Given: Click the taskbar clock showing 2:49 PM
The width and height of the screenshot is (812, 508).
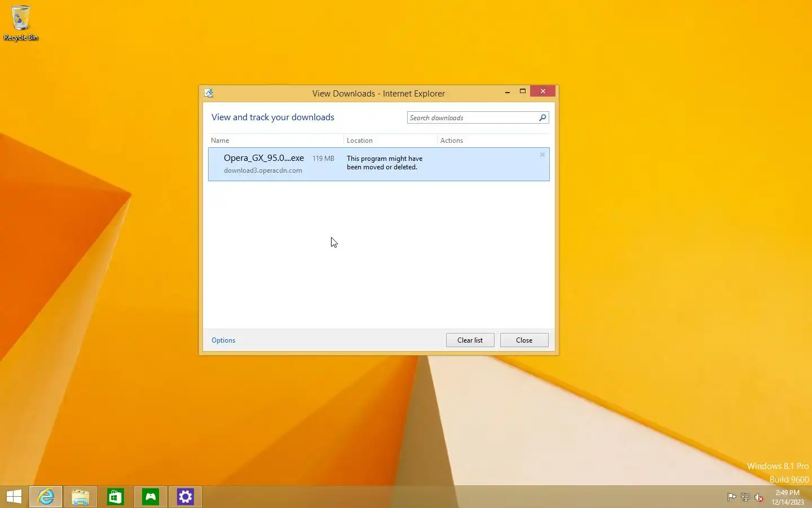Looking at the screenshot, I should 788,497.
